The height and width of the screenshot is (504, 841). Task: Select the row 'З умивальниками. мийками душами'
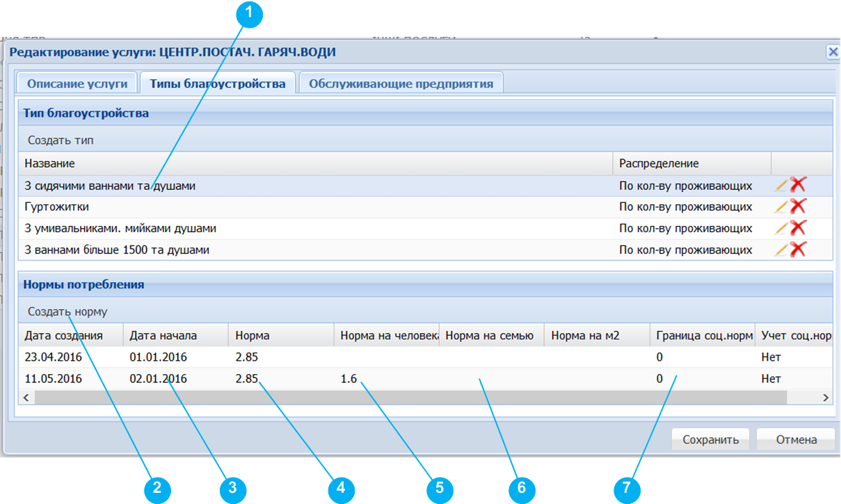425,228
